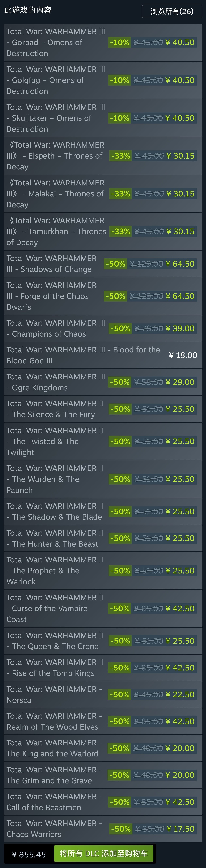The width and height of the screenshot is (206, 868).
Task: Open Elspeth – Thrones of Decay DLC
Action: (56, 156)
